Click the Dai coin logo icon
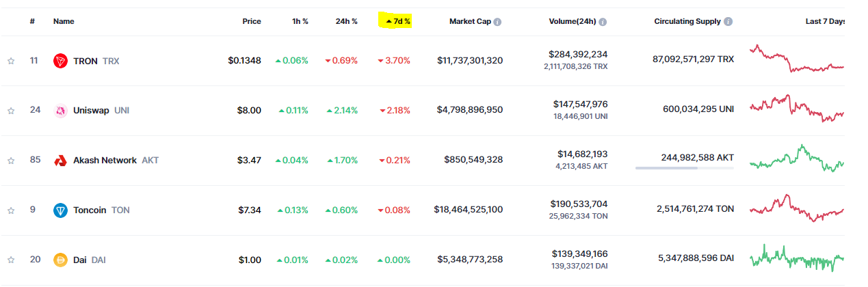 tap(60, 260)
